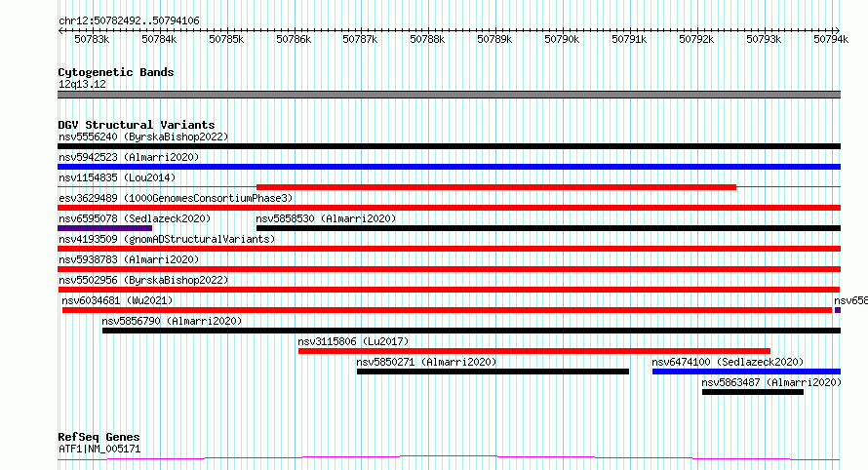This screenshot has height=470, width=868.
Task: Click the 50783k ruler tick label
Action: tap(92, 39)
